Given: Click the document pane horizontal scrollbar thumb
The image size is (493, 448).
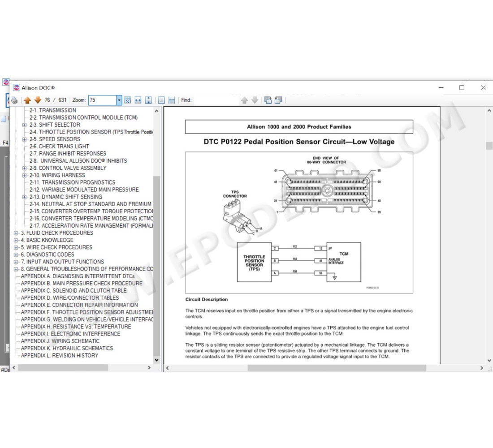Looking at the screenshot, I should (x=337, y=368).
